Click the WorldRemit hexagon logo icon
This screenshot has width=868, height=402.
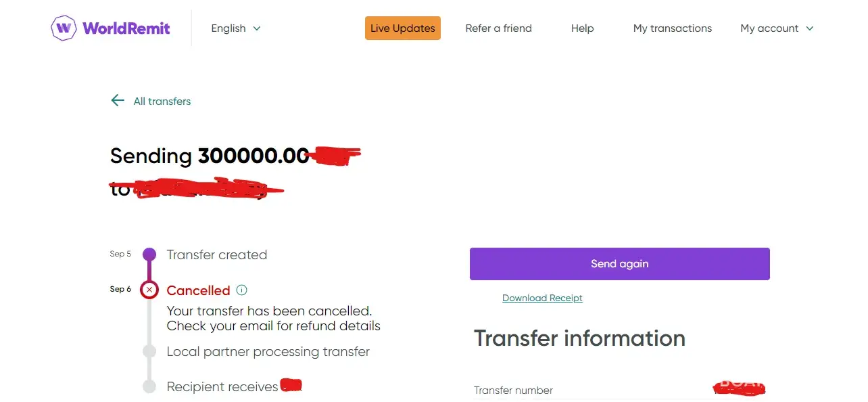(64, 28)
